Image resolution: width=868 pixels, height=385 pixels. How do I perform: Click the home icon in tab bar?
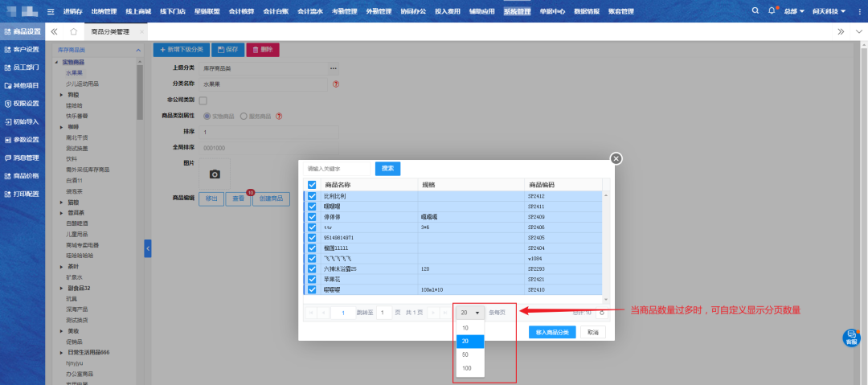point(73,31)
